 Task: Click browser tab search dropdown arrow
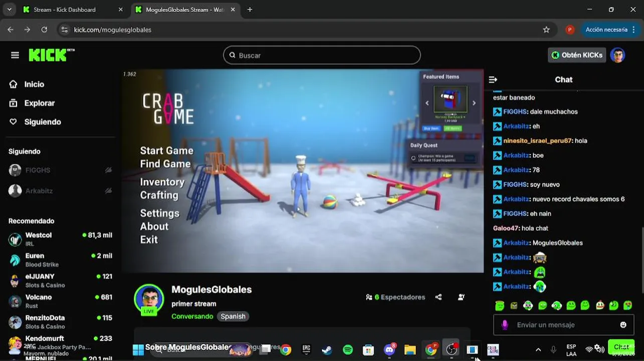(x=9, y=10)
